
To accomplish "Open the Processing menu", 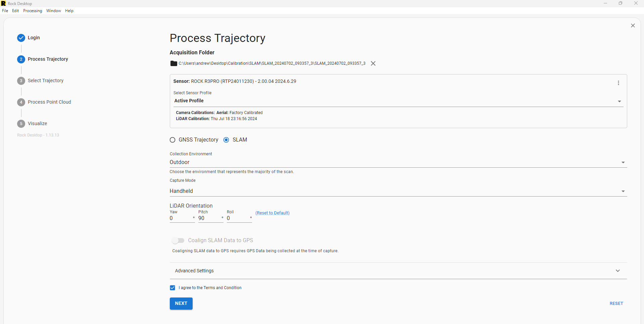I will (x=32, y=10).
